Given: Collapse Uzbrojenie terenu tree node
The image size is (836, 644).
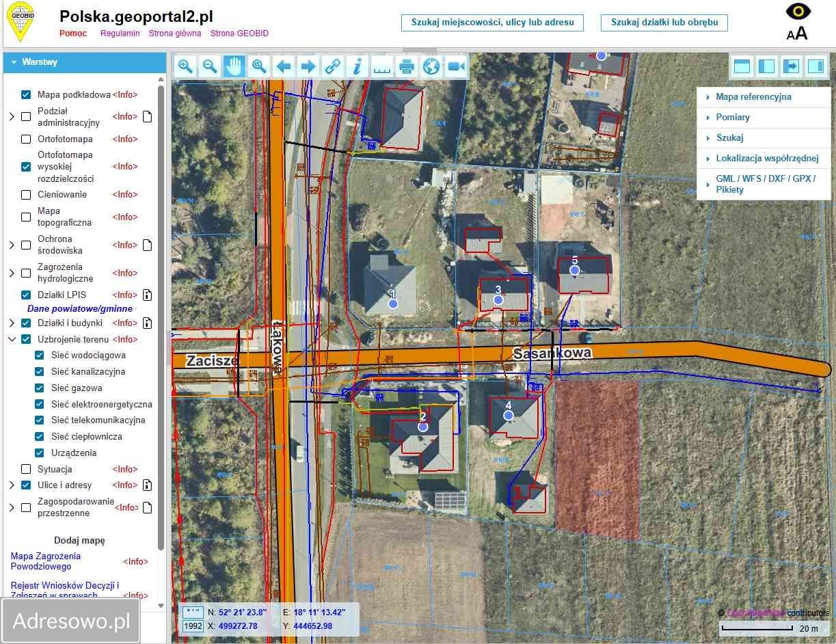Looking at the screenshot, I should tap(12, 339).
